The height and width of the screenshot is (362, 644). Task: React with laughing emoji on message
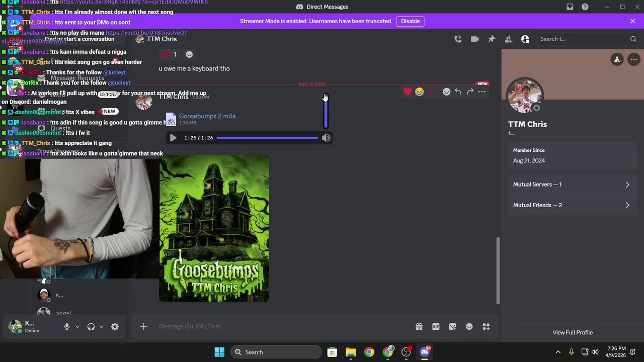pos(420,92)
